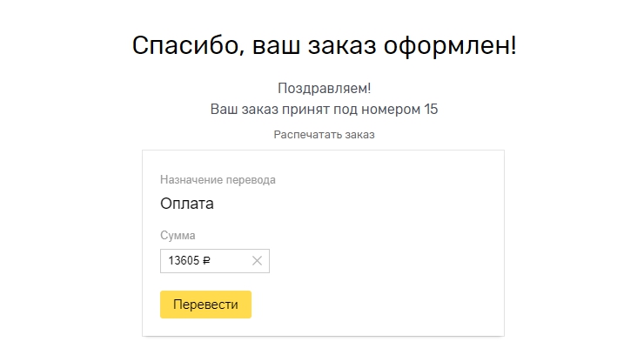Click the Поздравляем! congratulation text
Viewport: 644px width, 355px height.
(324, 89)
